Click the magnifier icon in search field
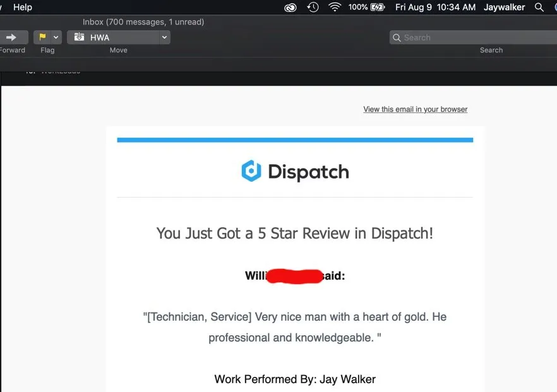557x392 pixels. tap(397, 38)
